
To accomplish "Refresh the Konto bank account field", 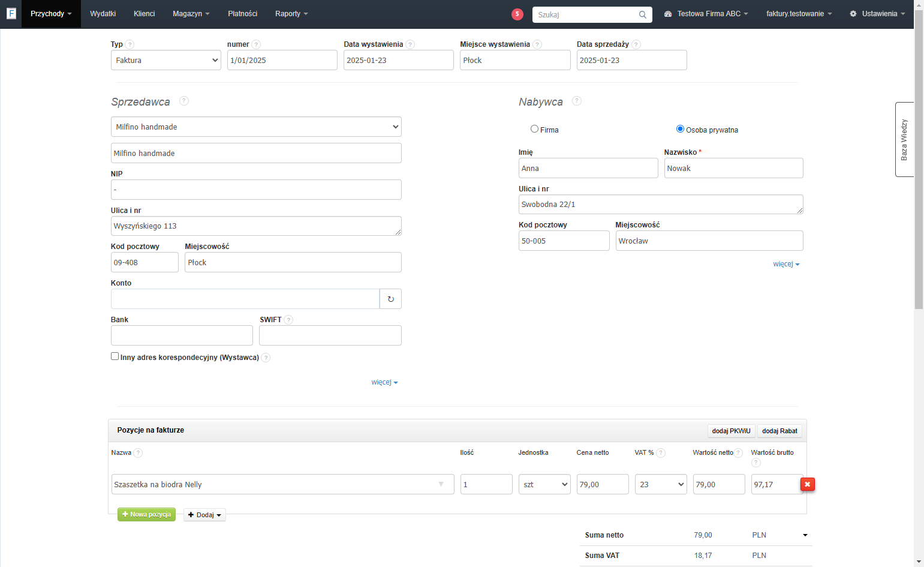I will point(390,299).
